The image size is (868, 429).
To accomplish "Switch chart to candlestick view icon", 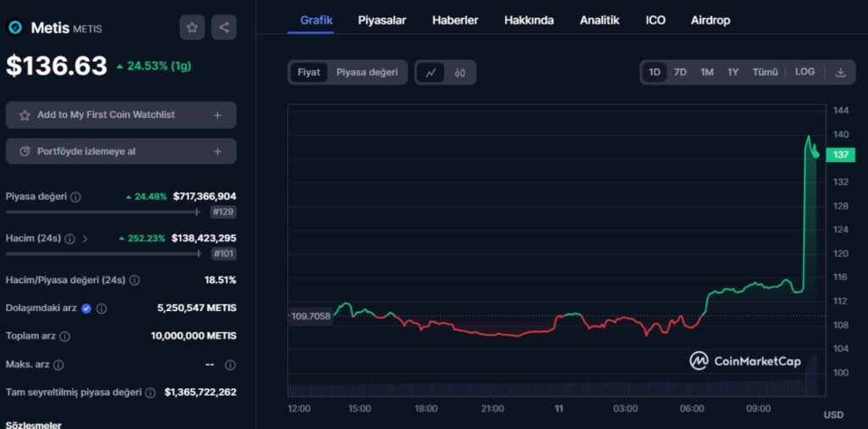I will click(460, 73).
